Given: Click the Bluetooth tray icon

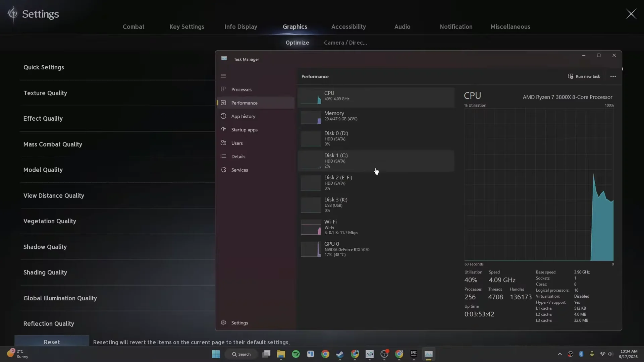Looking at the screenshot, I should coord(581,354).
